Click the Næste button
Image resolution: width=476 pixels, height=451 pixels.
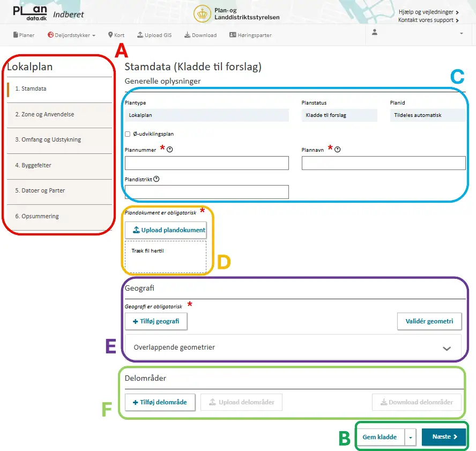pyautogui.click(x=444, y=437)
